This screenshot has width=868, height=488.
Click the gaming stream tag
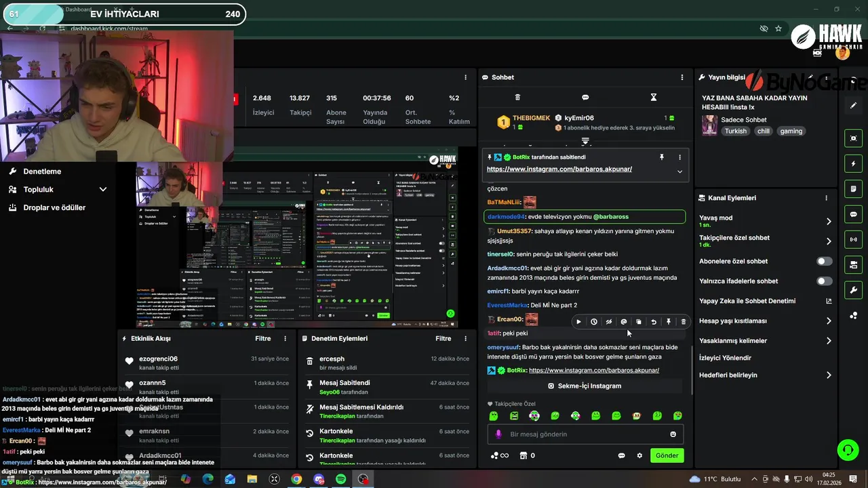(x=791, y=131)
